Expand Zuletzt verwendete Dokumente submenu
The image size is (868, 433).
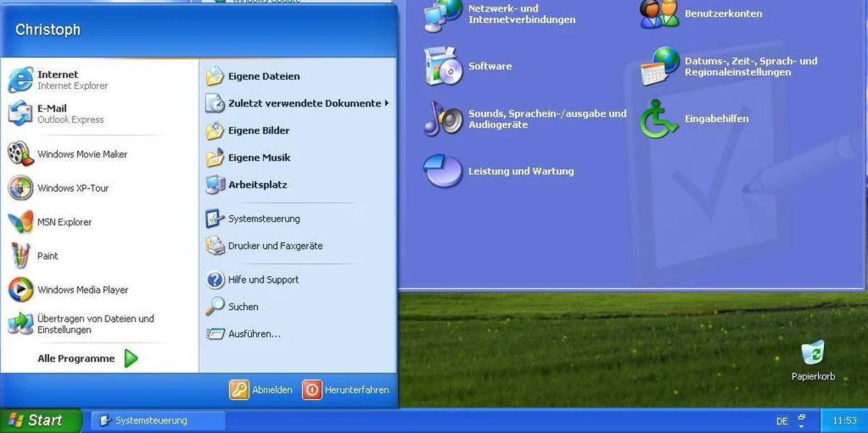tap(298, 103)
